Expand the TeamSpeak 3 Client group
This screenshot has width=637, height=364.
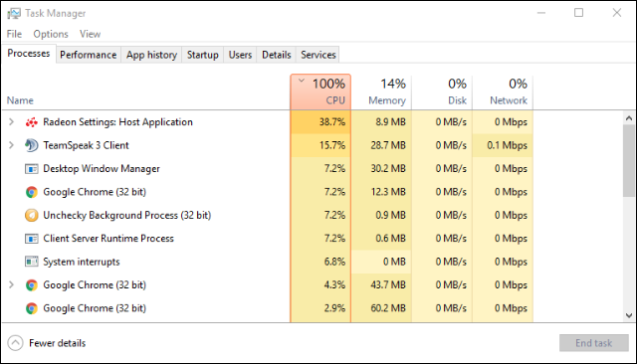click(11, 145)
